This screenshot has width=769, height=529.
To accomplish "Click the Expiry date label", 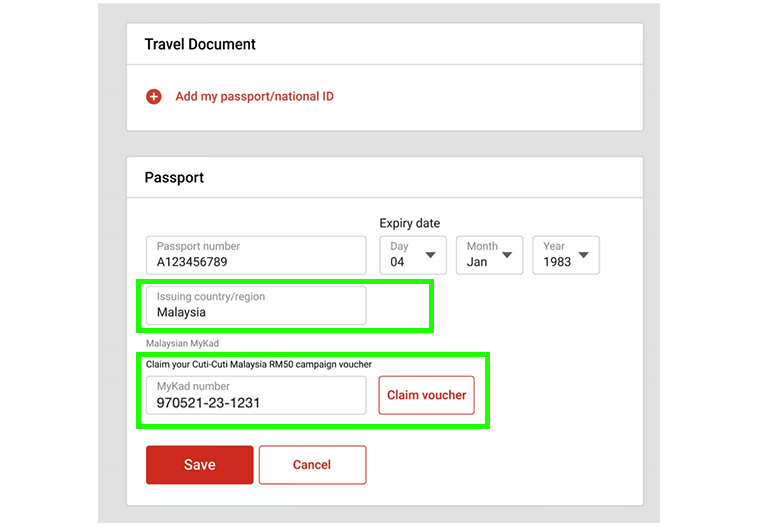I will (409, 223).
